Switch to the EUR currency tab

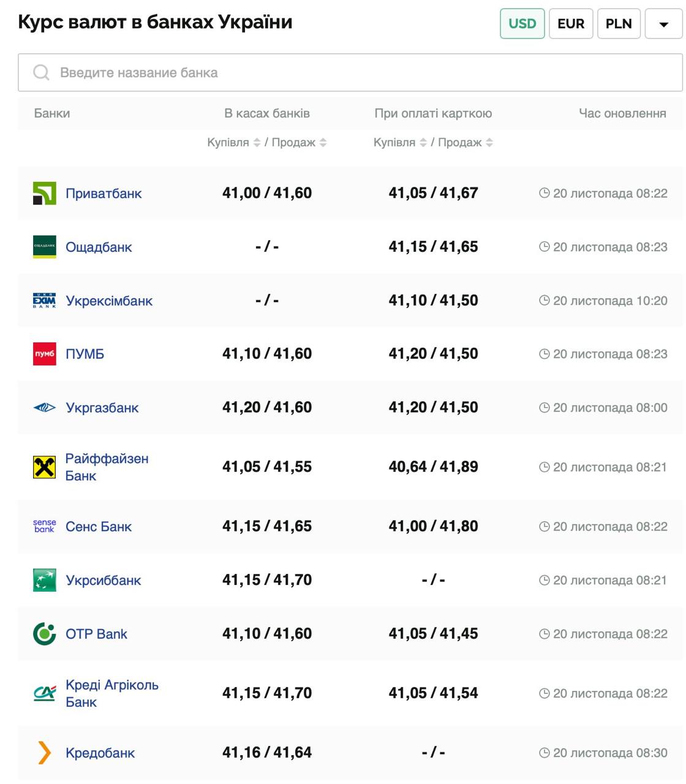(570, 24)
